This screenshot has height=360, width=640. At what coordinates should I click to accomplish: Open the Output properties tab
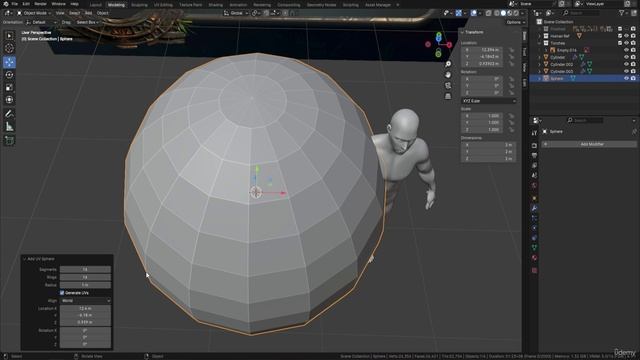[534, 156]
